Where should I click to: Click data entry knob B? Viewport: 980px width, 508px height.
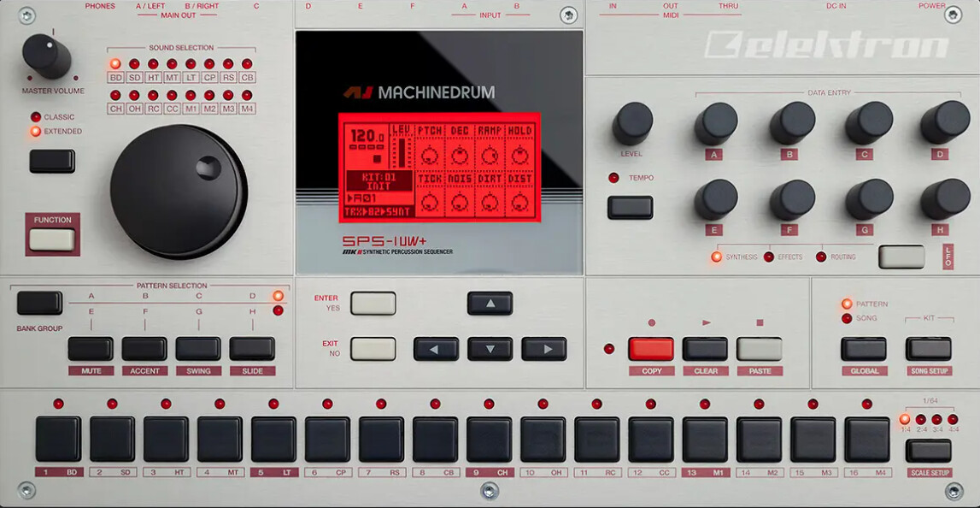tap(793, 122)
